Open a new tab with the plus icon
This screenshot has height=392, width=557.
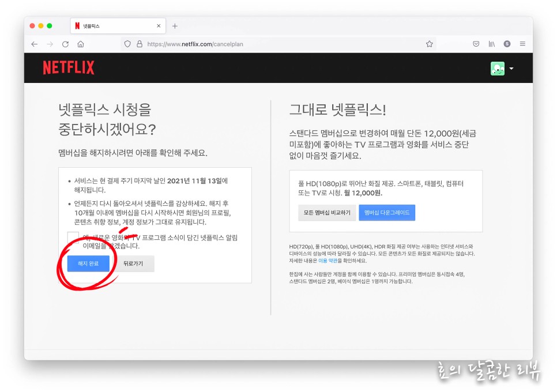point(175,26)
